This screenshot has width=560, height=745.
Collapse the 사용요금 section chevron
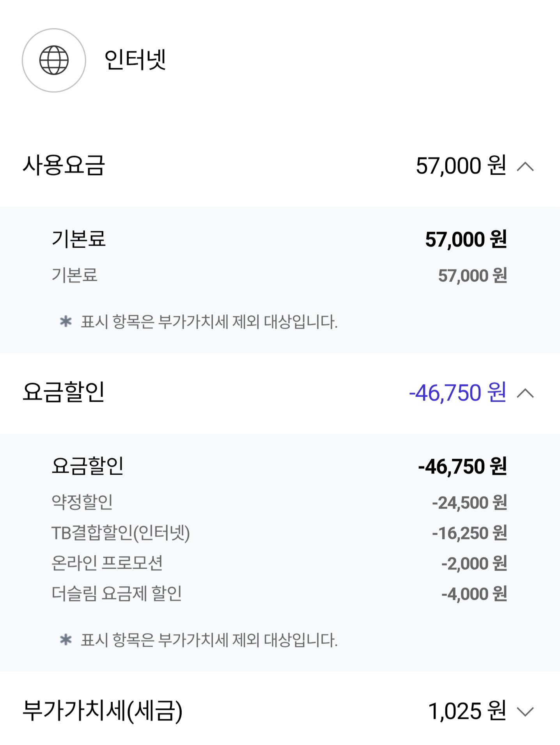coord(525,167)
